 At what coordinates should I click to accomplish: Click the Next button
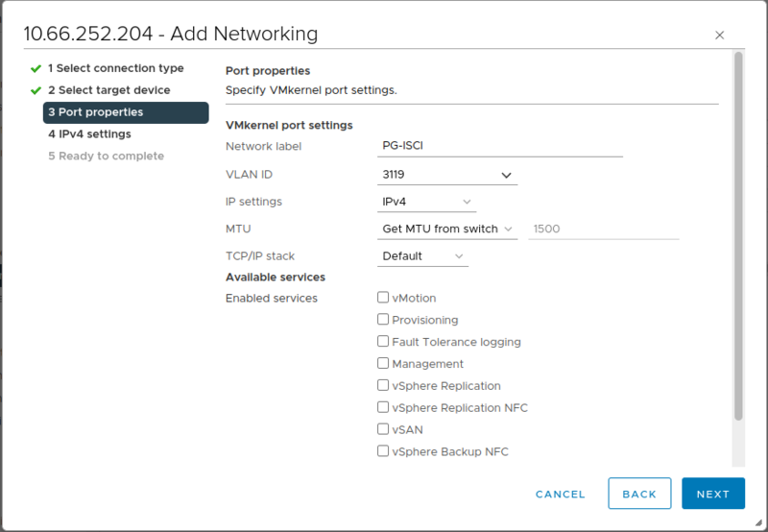(713, 495)
